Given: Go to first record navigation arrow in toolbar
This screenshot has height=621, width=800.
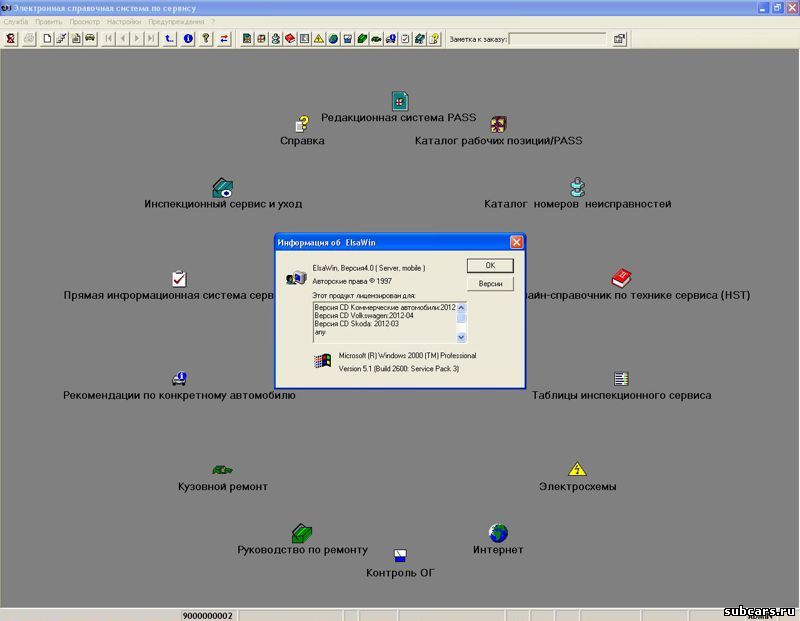Looking at the screenshot, I should pos(108,39).
